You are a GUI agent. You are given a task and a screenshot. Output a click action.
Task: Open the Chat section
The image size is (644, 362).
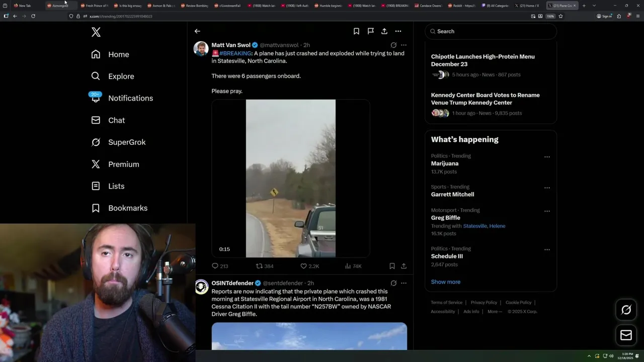coord(108,120)
